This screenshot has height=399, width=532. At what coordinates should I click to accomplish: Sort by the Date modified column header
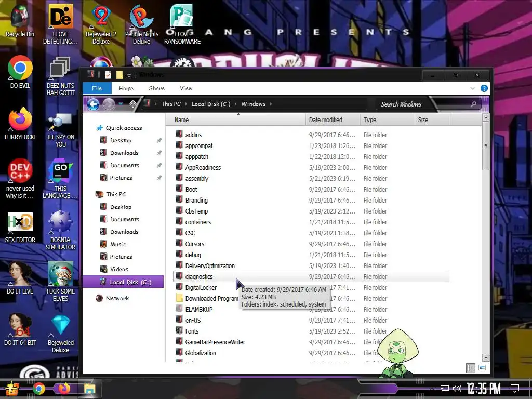(333, 120)
